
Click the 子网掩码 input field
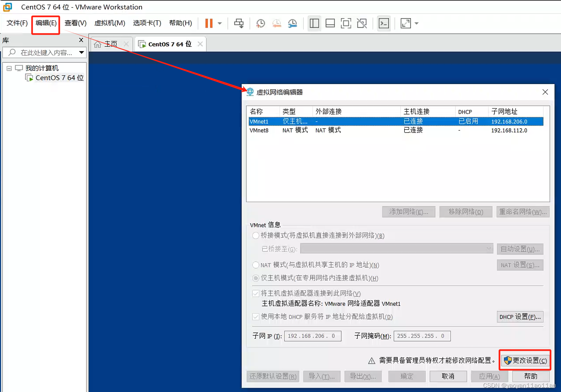[x=422, y=336]
